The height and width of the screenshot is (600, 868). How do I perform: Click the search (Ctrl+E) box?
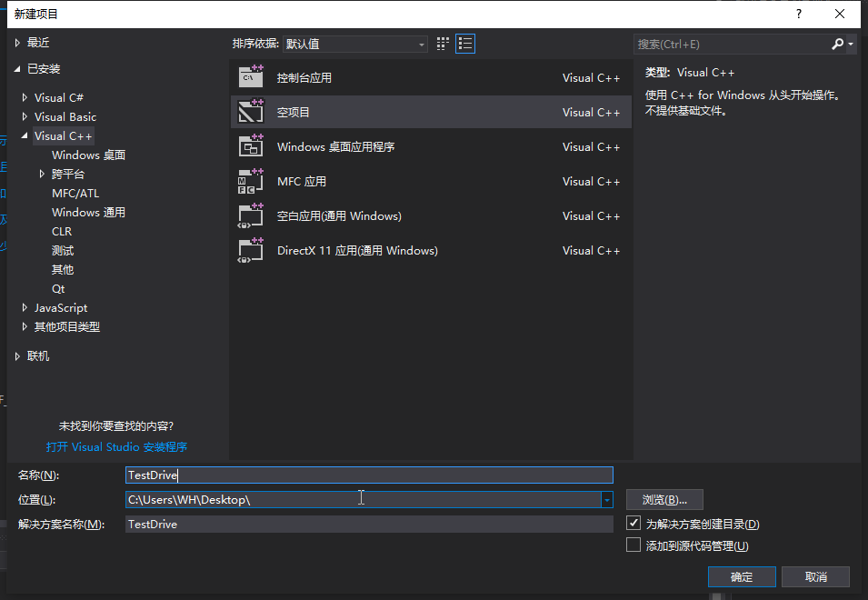pos(732,44)
